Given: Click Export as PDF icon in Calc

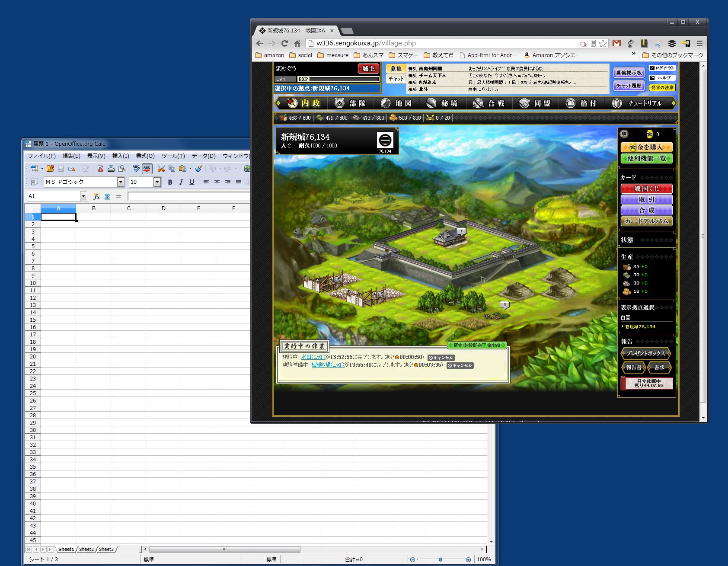Looking at the screenshot, I should (x=100, y=169).
